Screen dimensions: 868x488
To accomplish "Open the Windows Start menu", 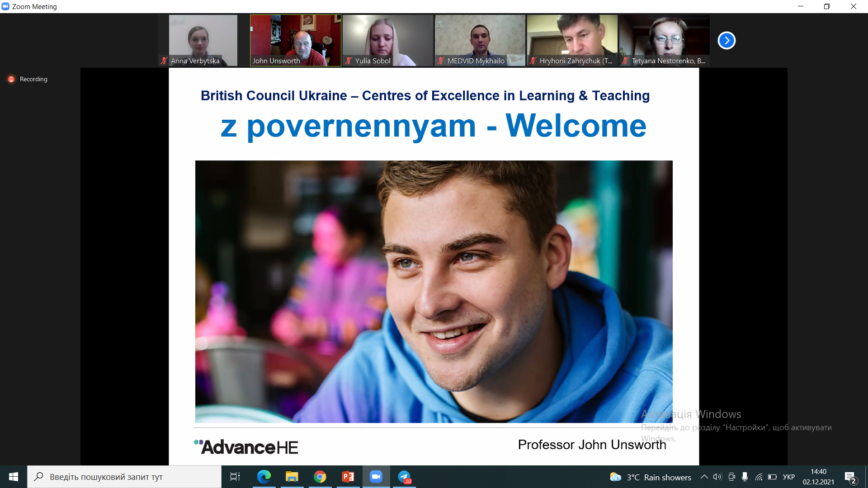I will pos(13,477).
